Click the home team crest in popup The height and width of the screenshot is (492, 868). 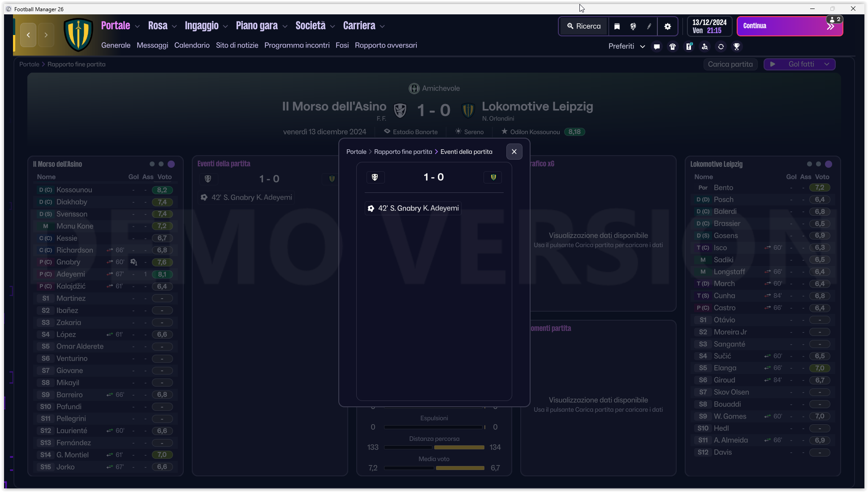point(375,177)
